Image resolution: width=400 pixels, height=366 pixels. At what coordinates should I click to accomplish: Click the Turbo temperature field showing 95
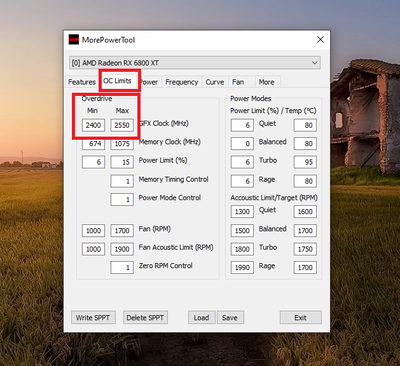(x=305, y=162)
